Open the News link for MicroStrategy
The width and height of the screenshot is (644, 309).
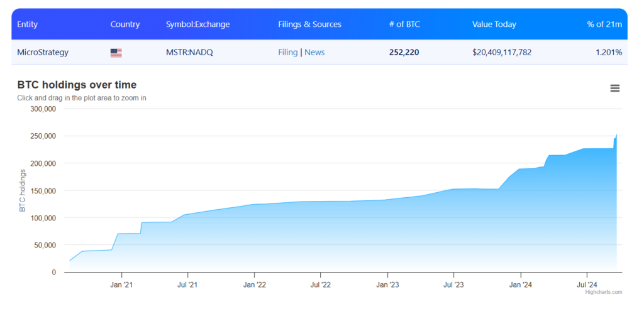pyautogui.click(x=314, y=52)
